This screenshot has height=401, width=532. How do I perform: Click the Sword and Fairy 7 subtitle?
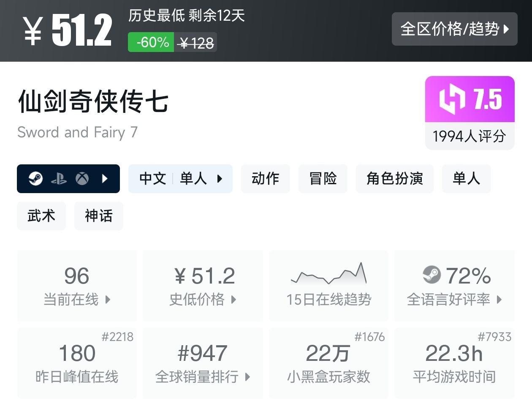(78, 132)
